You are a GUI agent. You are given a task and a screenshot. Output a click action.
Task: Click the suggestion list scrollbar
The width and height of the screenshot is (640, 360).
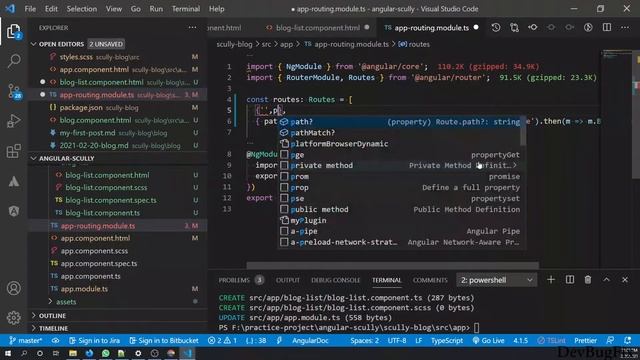click(x=523, y=131)
